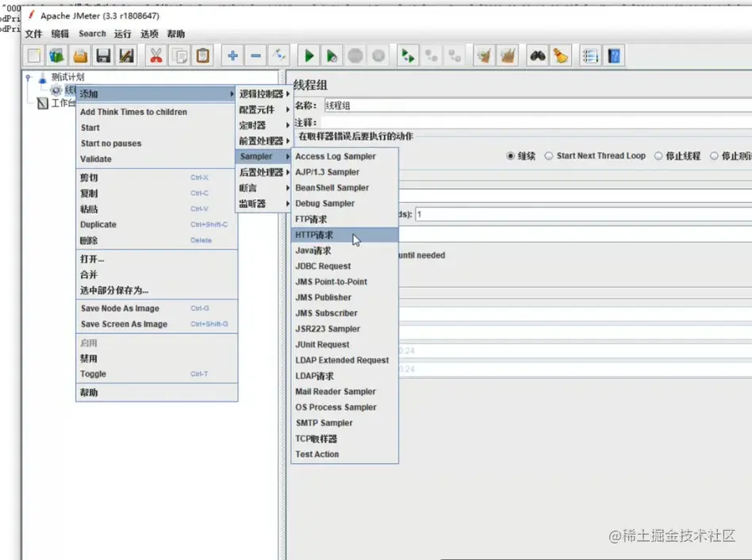The width and height of the screenshot is (752, 560).
Task: Click the Remote start all icon
Action: [408, 56]
